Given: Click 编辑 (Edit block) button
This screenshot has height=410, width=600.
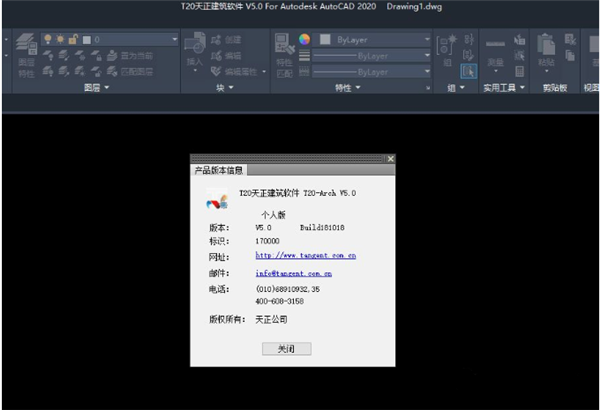Looking at the screenshot, I should click(x=226, y=56).
